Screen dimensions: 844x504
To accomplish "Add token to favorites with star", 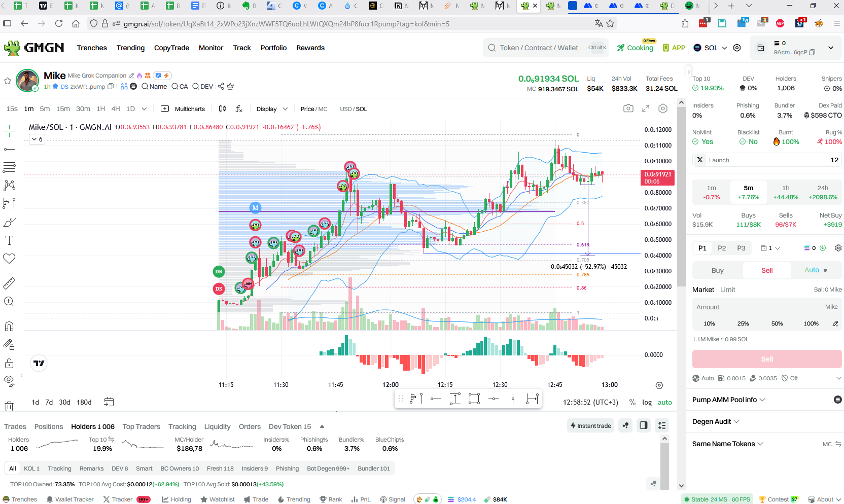I will pos(8,81).
